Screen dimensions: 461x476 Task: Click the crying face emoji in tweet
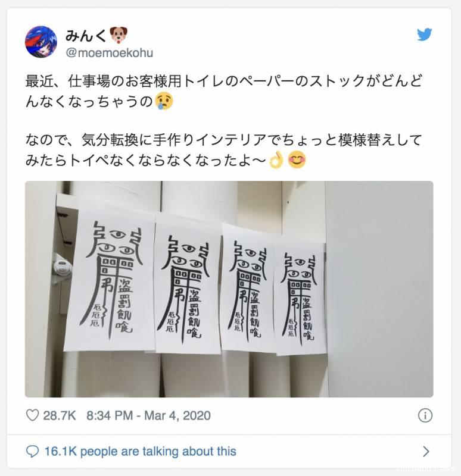click(164, 101)
